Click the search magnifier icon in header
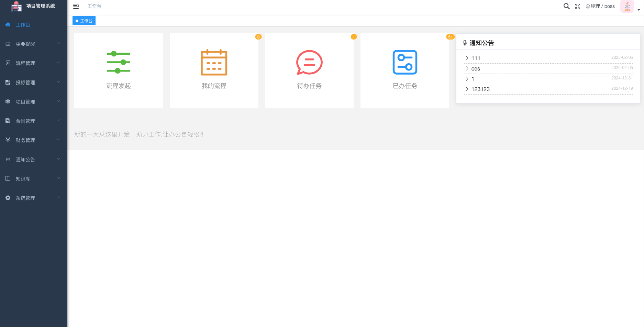644x327 pixels. pyautogui.click(x=566, y=6)
